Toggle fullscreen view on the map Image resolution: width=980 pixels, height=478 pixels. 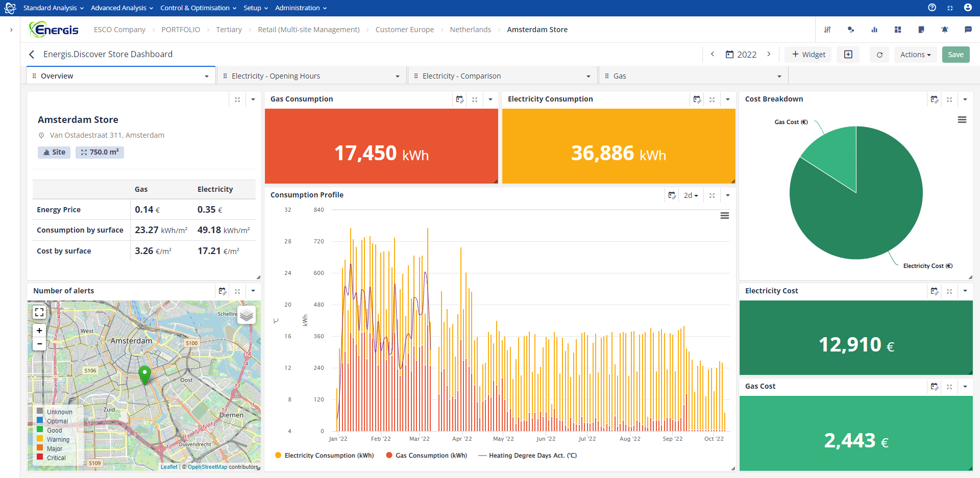point(39,312)
